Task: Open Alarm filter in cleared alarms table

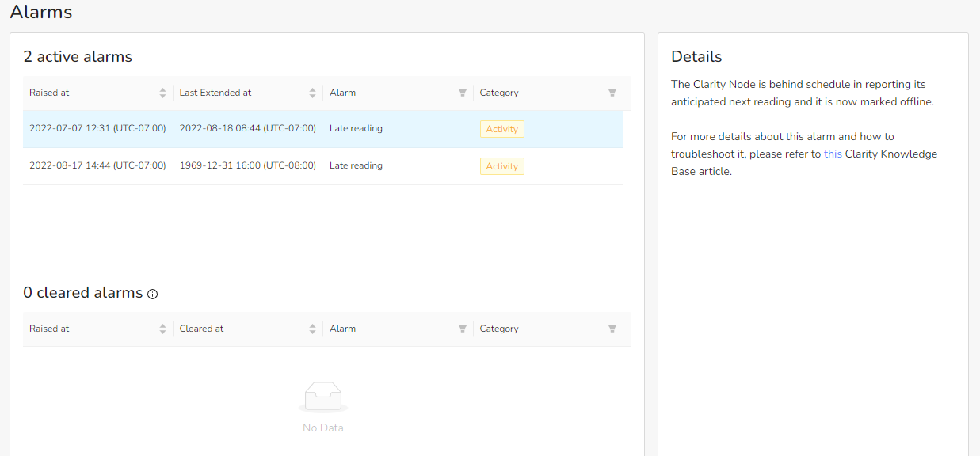Action: (463, 329)
